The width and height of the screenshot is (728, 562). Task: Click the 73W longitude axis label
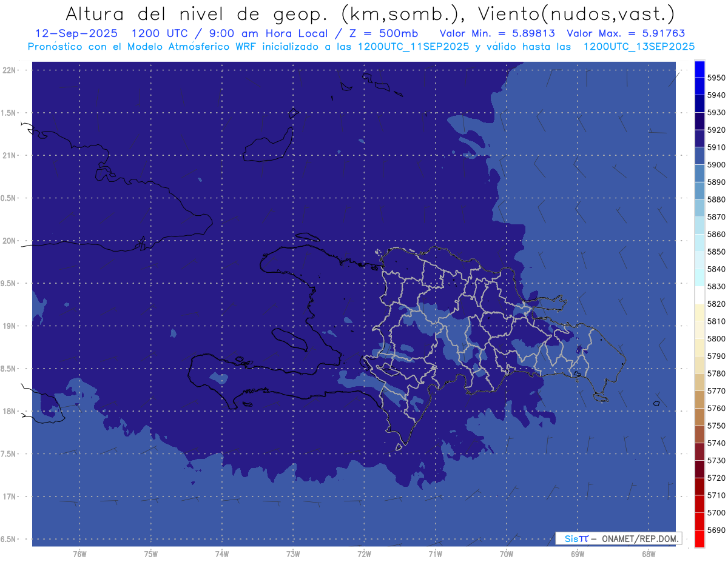(292, 554)
